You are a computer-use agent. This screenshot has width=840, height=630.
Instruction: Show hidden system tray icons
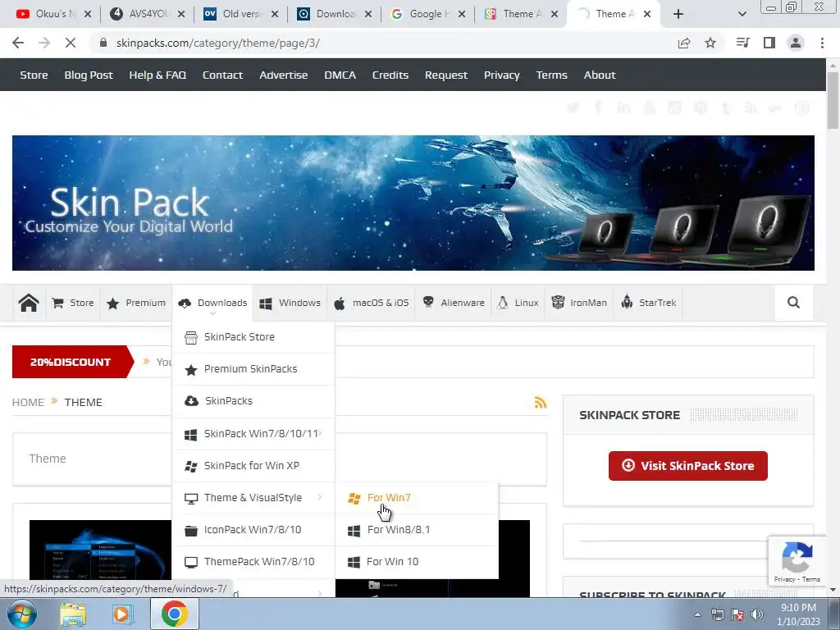[x=697, y=614]
